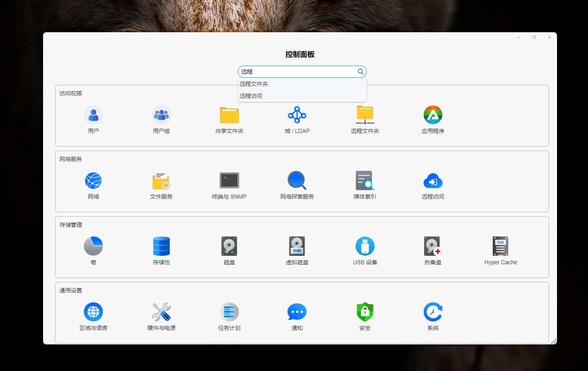Open the 系统 system clock icon
Image resolution: width=588 pixels, height=371 pixels.
point(433,312)
